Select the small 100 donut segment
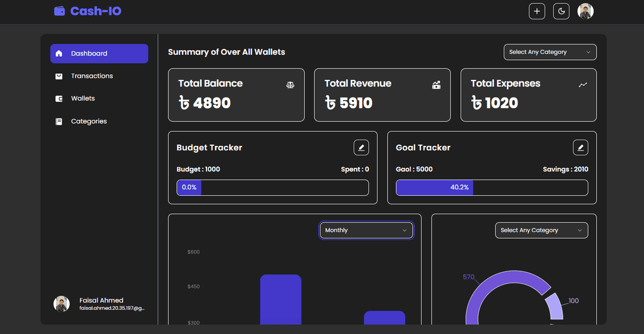The width and height of the screenshot is (644, 334). click(555, 308)
